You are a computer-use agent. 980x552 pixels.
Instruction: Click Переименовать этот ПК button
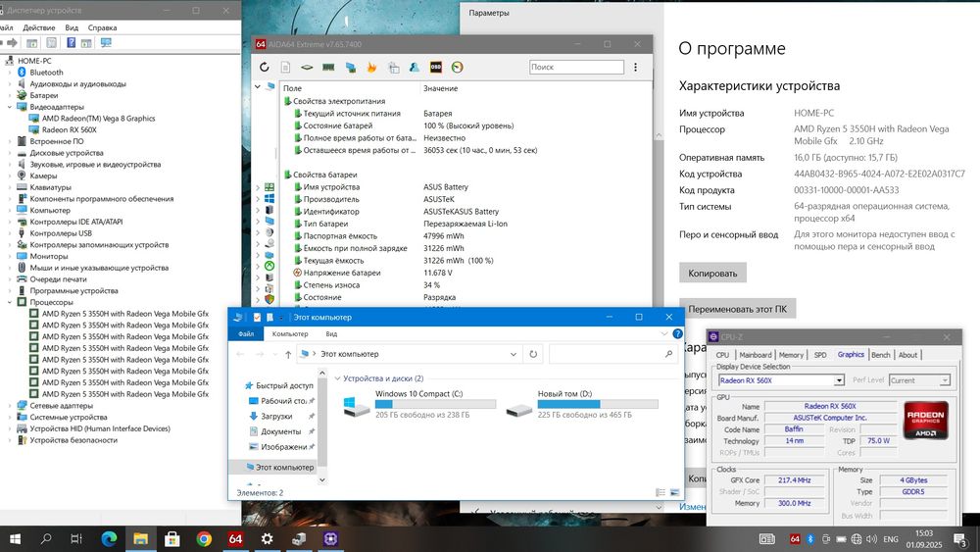pyautogui.click(x=738, y=309)
